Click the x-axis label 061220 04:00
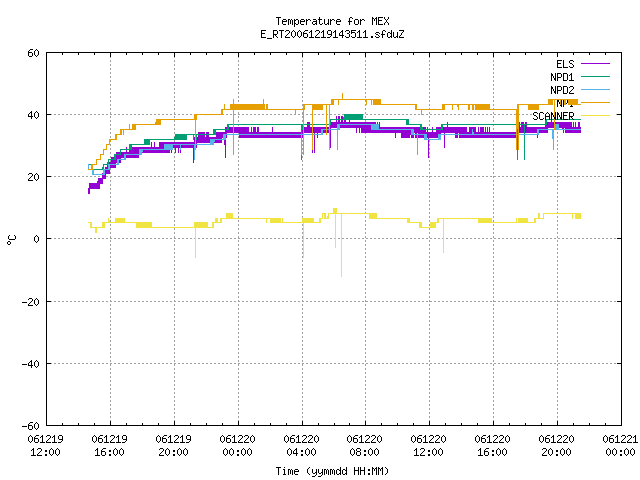This screenshot has width=640, height=480. (301, 446)
